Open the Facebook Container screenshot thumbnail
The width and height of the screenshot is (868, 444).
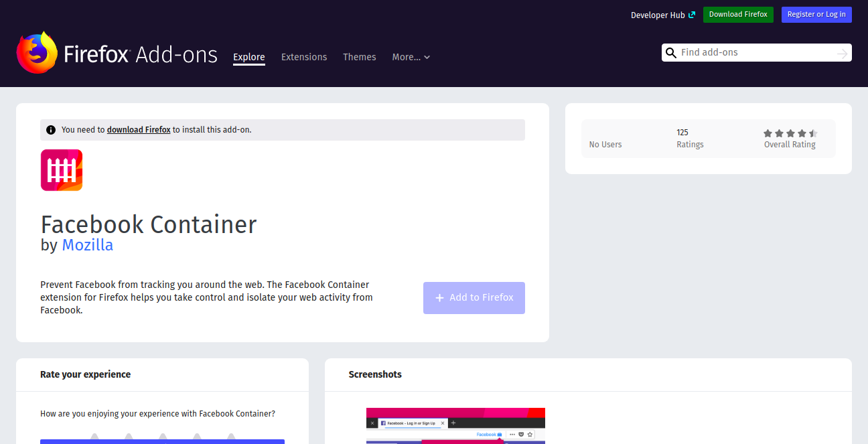pyautogui.click(x=455, y=426)
